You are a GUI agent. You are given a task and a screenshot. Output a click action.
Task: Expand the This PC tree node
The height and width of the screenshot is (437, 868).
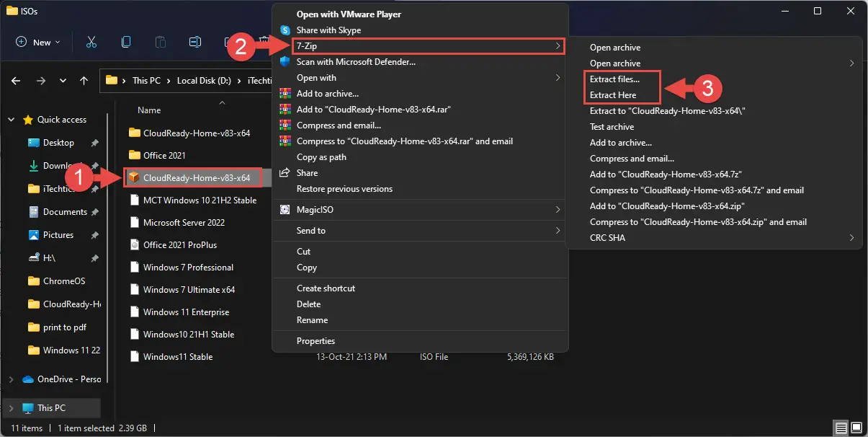[x=11, y=408]
